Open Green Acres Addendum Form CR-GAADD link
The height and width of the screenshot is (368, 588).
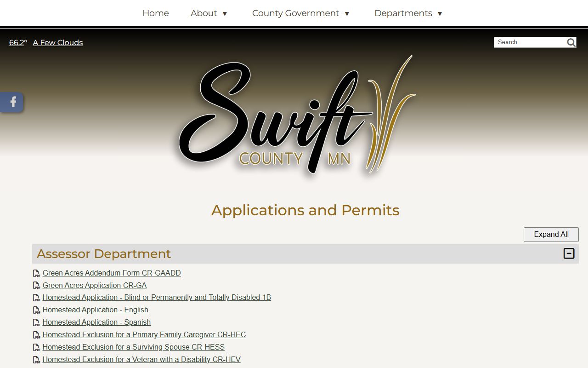coord(112,273)
